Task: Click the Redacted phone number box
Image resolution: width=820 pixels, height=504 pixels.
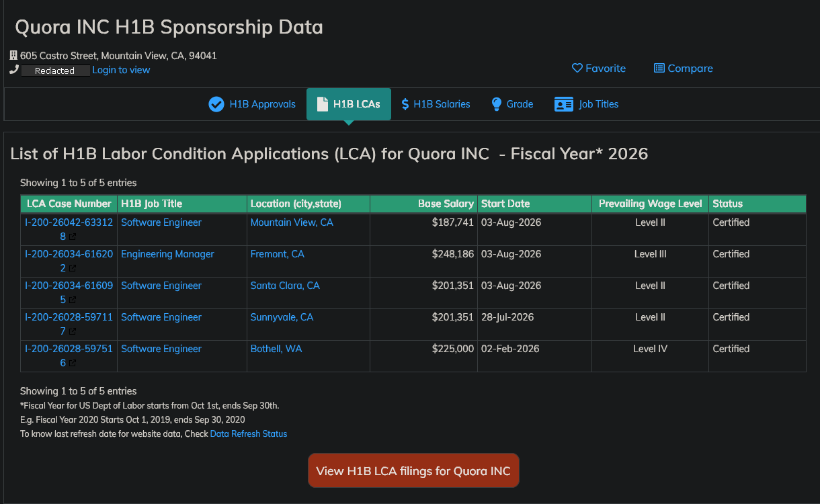Action: 55,71
